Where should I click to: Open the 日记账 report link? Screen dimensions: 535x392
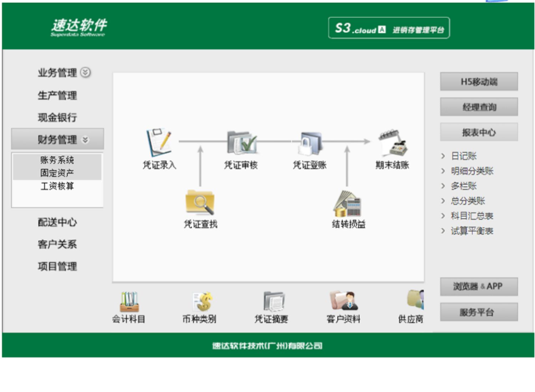pyautogui.click(x=464, y=156)
